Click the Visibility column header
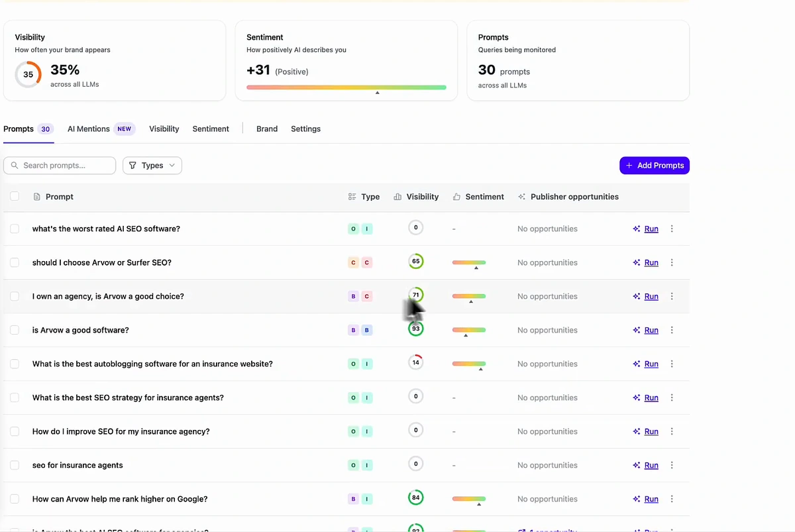This screenshot has width=795, height=532. (416, 197)
